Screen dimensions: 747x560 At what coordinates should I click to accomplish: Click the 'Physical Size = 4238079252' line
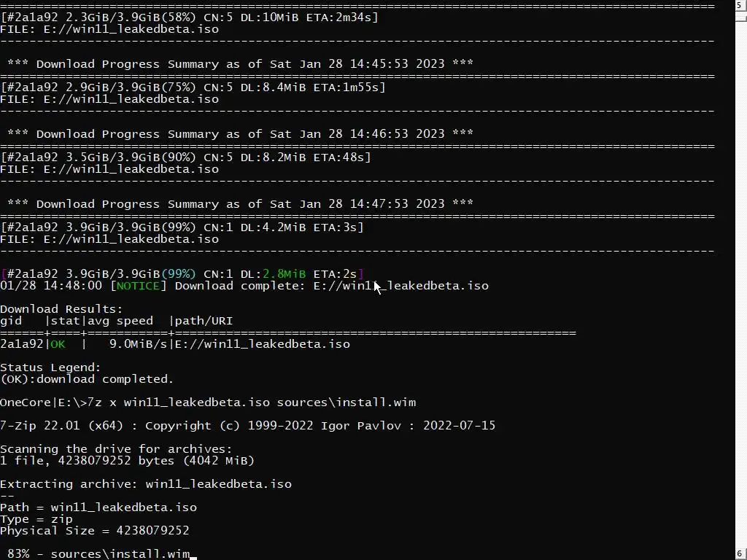coord(94,531)
